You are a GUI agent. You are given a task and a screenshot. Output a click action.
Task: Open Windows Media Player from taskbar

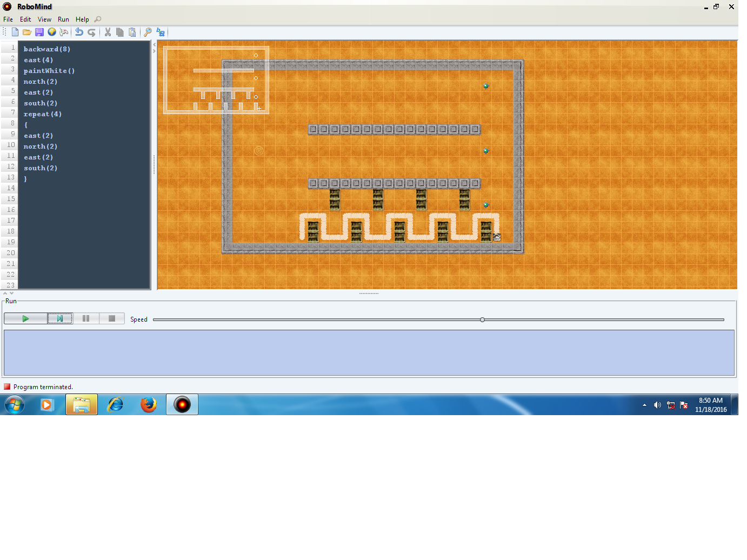pyautogui.click(x=48, y=404)
